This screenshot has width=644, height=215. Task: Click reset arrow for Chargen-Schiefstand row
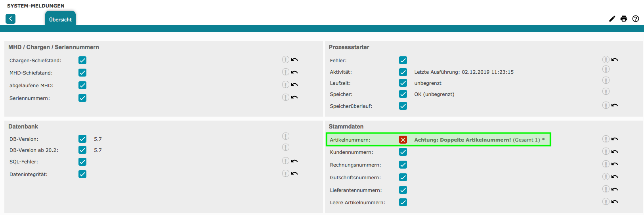[294, 60]
